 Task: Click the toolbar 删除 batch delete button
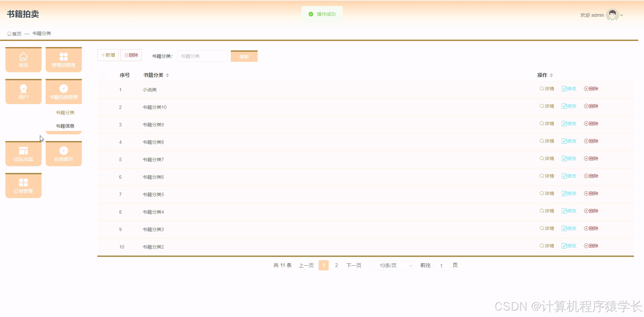click(131, 55)
